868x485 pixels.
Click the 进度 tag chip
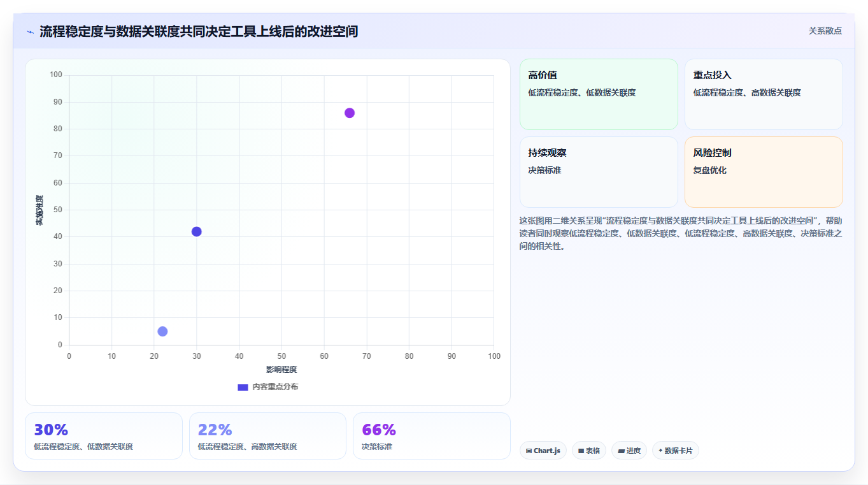(629, 451)
